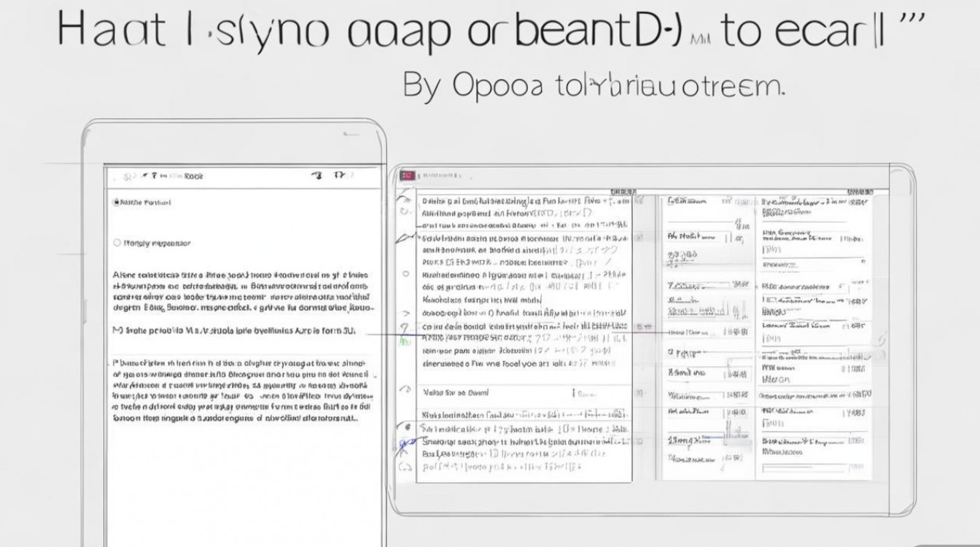This screenshot has height=547, width=980.
Task: Click the red icon in right window title bar
Action: (407, 176)
